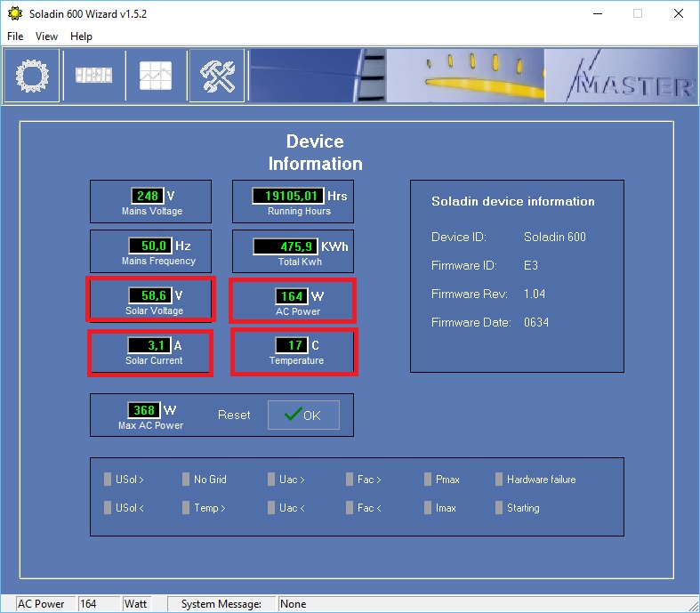
Task: Open the Help menu
Action: tap(81, 36)
